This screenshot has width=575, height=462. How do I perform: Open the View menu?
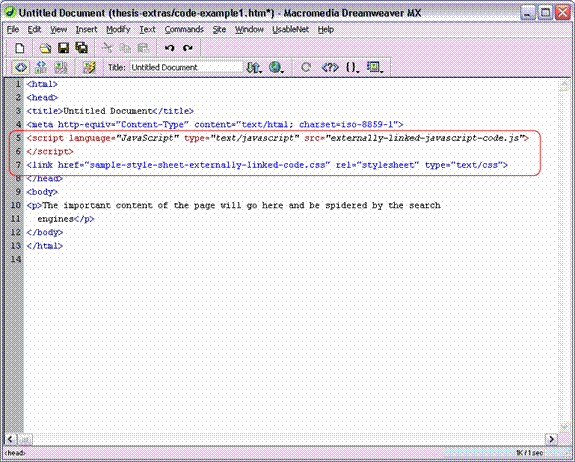tap(58, 30)
